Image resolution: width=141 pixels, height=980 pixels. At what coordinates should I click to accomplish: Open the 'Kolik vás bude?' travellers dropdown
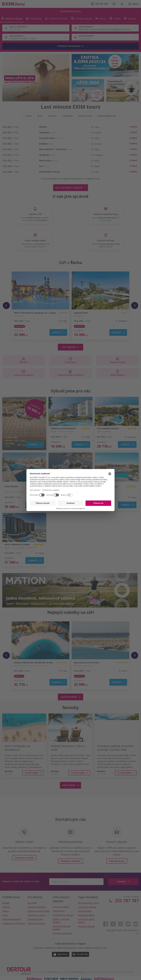(105, 37)
